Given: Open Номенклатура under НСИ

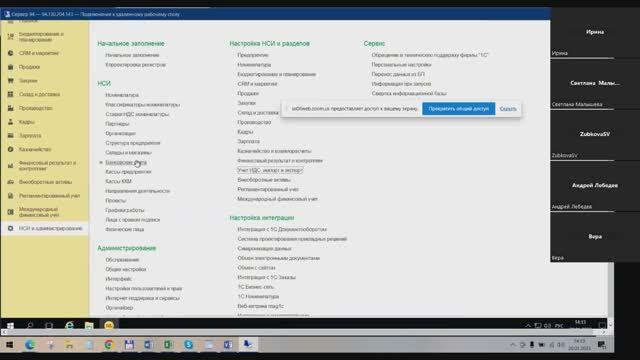Looking at the screenshot, I should pos(122,95).
